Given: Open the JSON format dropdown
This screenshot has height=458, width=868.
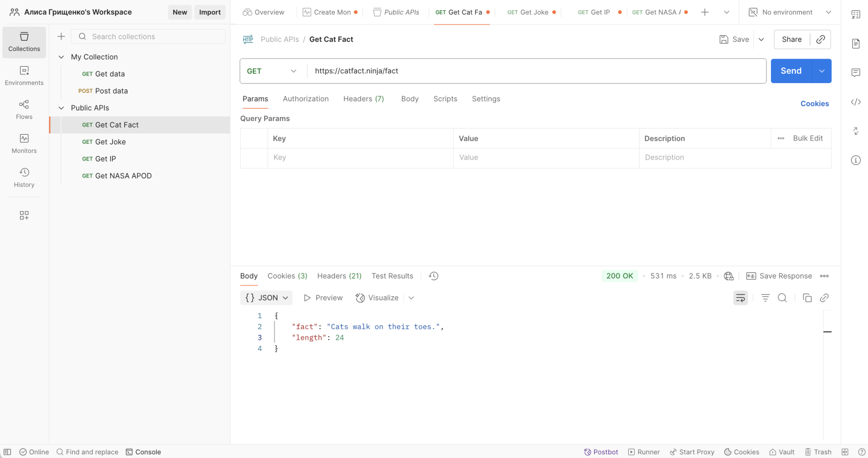Looking at the screenshot, I should (266, 297).
